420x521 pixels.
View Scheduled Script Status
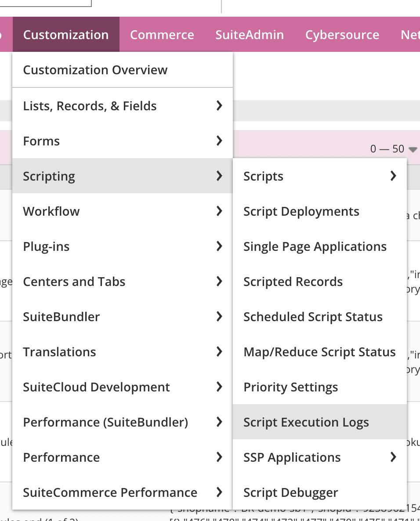(x=313, y=316)
